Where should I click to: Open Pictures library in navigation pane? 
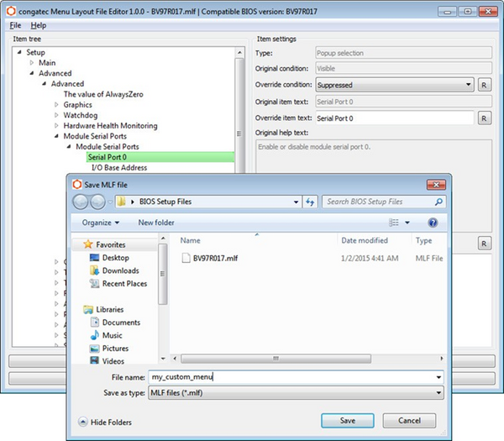click(x=115, y=348)
